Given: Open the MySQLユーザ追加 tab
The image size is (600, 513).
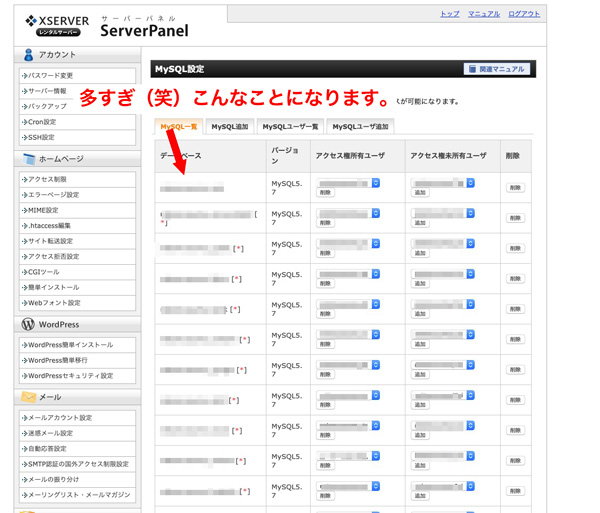Looking at the screenshot, I should tap(360, 127).
